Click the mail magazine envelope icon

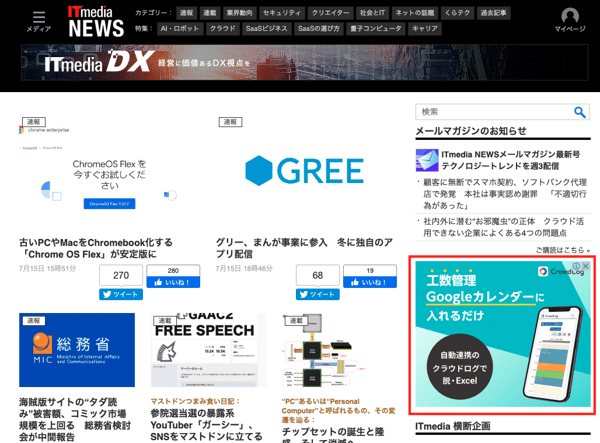click(427, 160)
